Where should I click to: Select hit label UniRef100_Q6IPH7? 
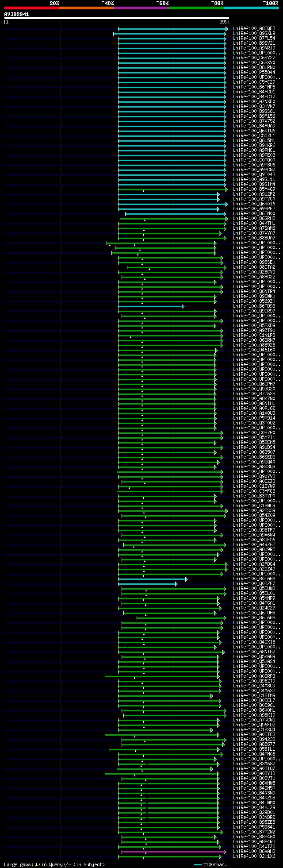pos(254,384)
